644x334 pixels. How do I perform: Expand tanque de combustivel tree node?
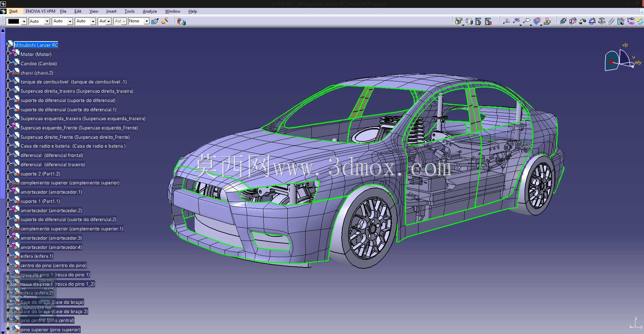(8, 81)
